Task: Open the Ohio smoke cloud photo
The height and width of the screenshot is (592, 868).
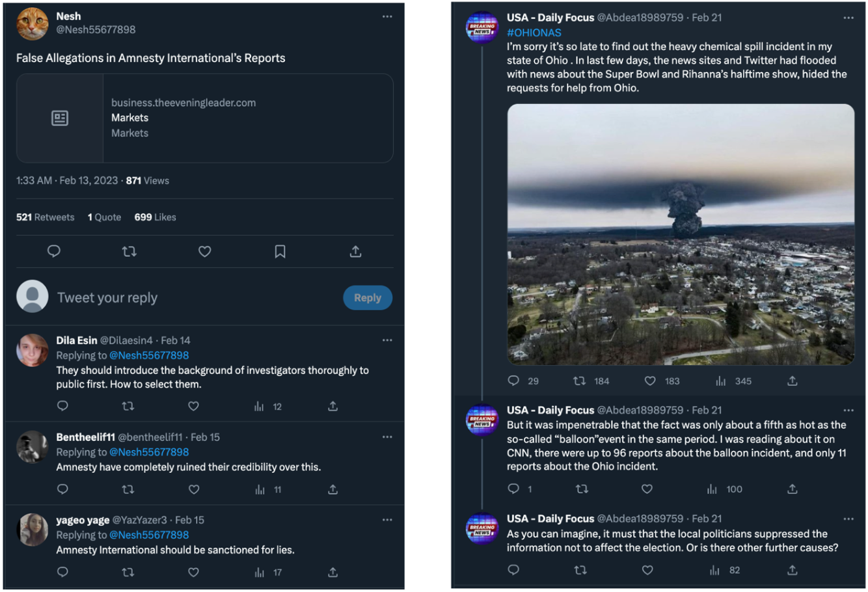Action: coord(681,234)
